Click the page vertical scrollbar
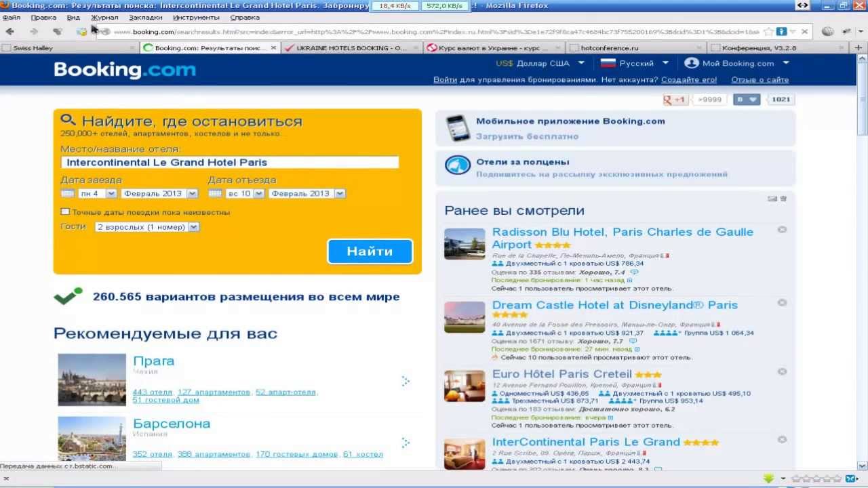The width and height of the screenshot is (868, 488). 863,261
